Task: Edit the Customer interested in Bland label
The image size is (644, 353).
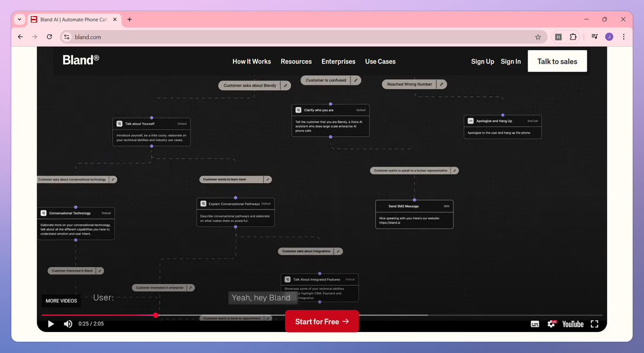Action: point(100,271)
